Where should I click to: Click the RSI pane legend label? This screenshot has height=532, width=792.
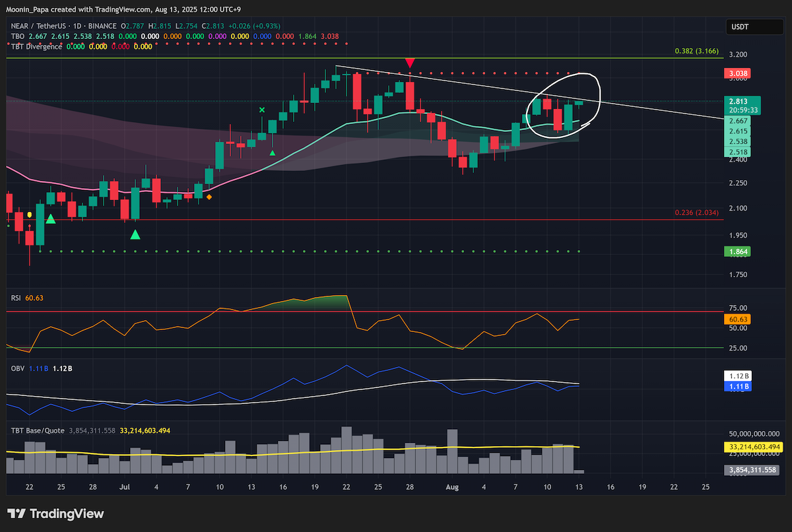point(16,298)
